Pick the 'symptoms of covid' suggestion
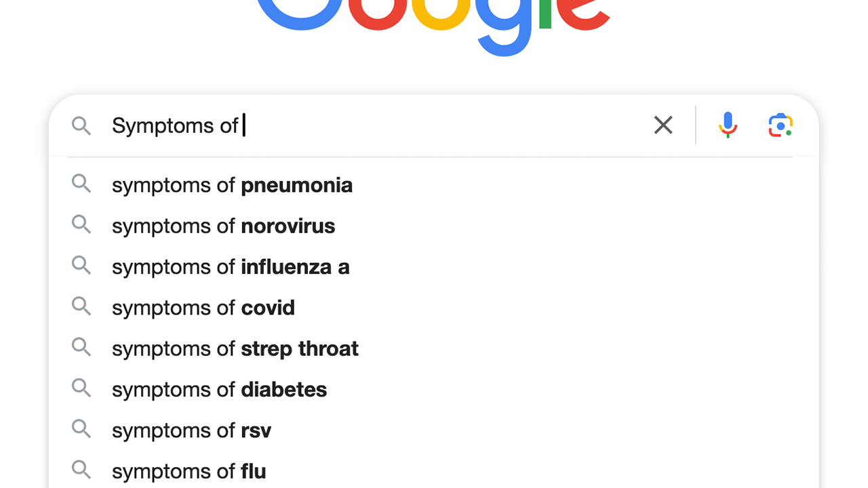Image resolution: width=868 pixels, height=488 pixels. 203,308
